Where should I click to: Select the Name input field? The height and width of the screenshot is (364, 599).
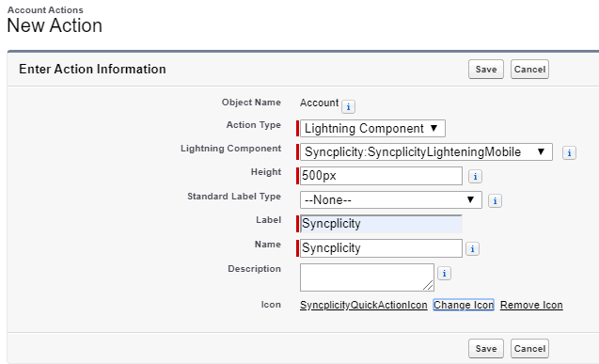click(x=381, y=248)
